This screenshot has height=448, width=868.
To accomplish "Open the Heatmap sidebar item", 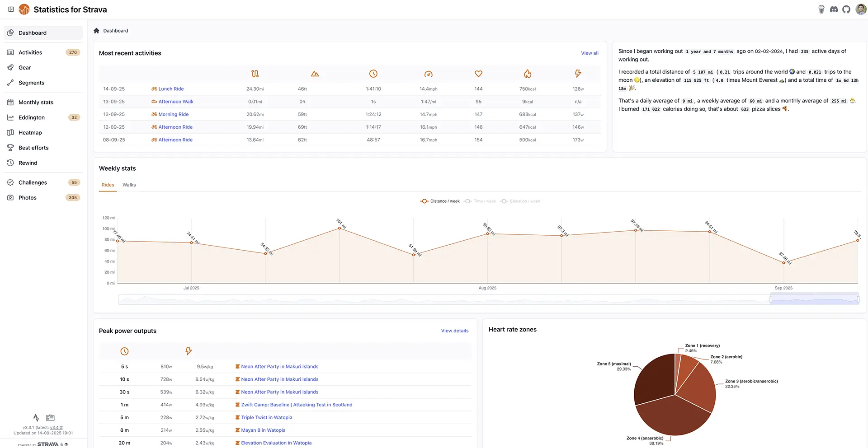I will click(30, 133).
